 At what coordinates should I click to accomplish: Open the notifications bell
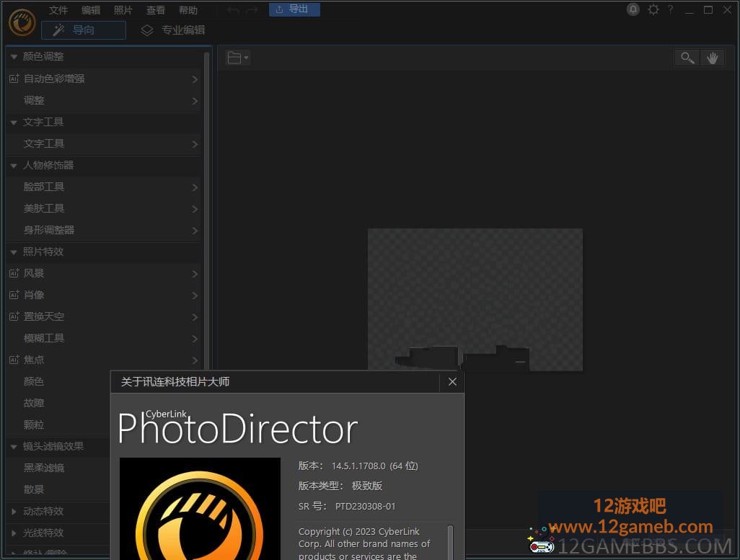(633, 9)
